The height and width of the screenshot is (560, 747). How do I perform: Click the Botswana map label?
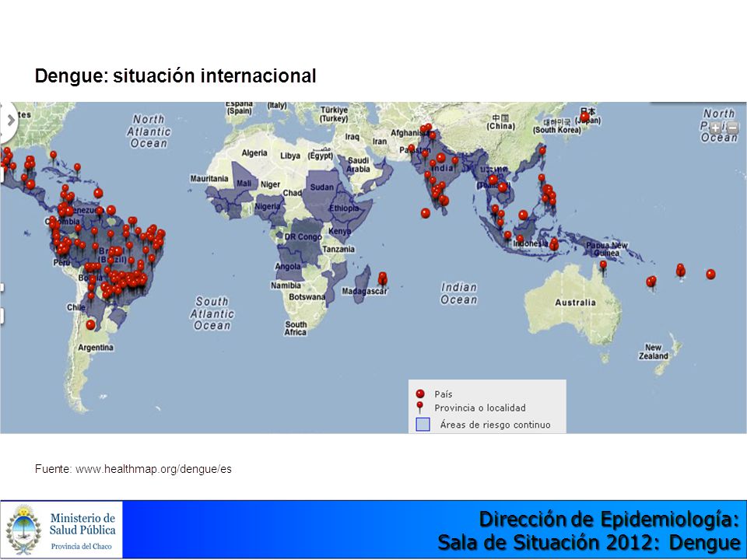[x=307, y=296]
